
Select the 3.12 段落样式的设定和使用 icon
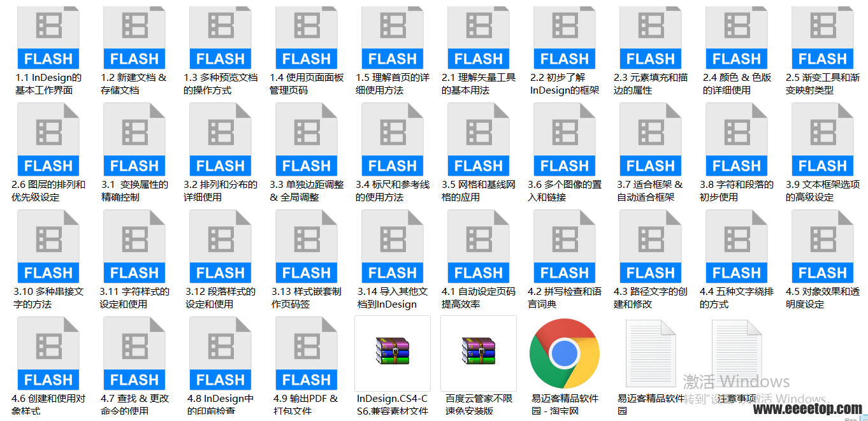(x=221, y=246)
